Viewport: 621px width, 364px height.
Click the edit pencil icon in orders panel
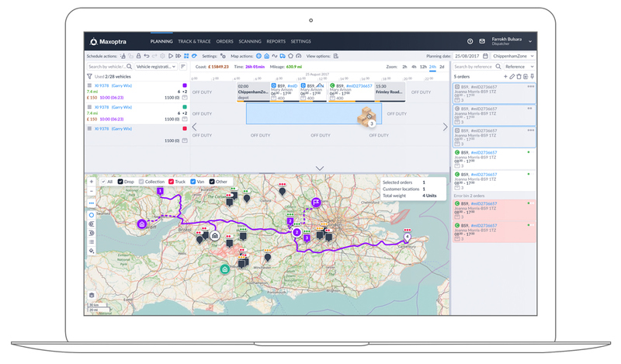512,77
